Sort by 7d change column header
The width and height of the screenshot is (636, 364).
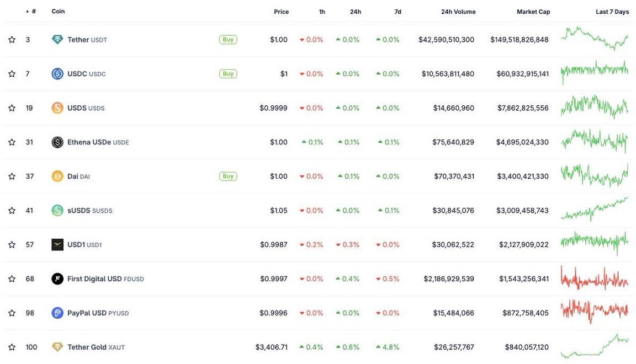tap(398, 12)
